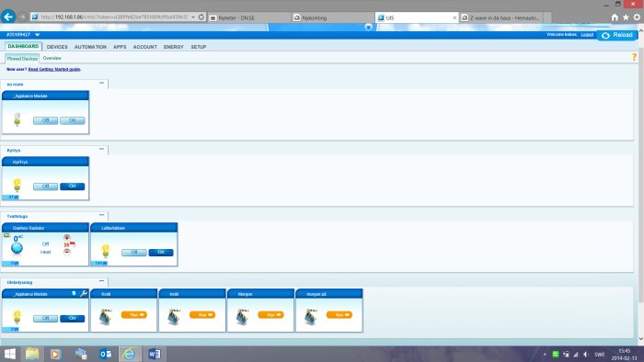Open the browser Tools gear icon

(637, 17)
